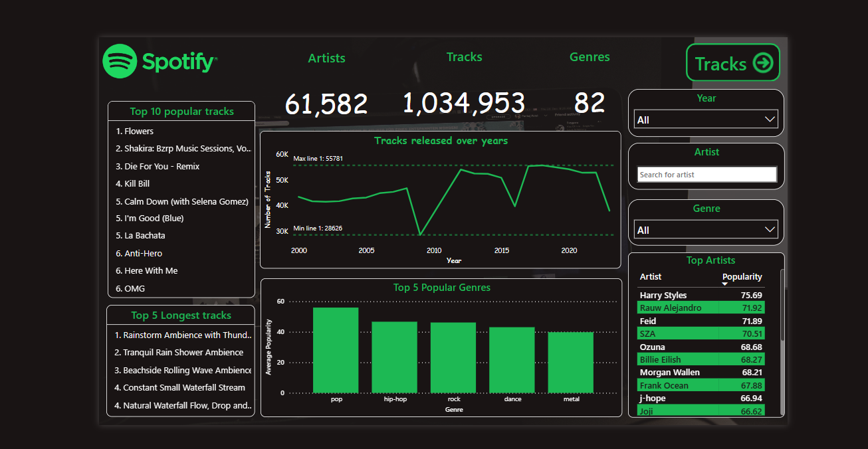Click the Artists count card 61,582
Image resolution: width=868 pixels, height=449 pixels.
[x=326, y=104]
